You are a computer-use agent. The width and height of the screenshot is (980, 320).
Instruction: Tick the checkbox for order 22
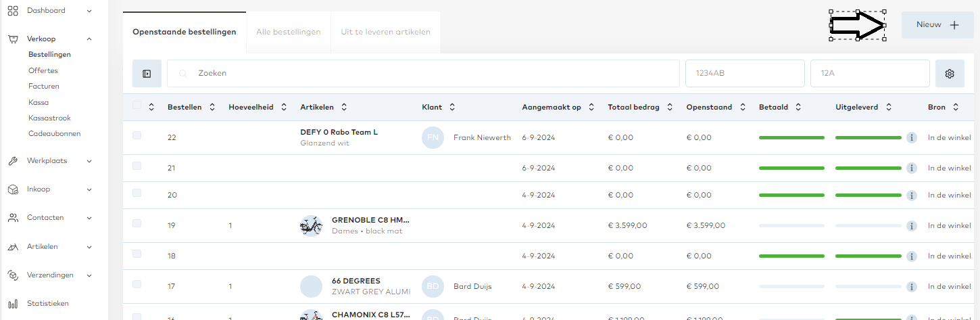[137, 136]
